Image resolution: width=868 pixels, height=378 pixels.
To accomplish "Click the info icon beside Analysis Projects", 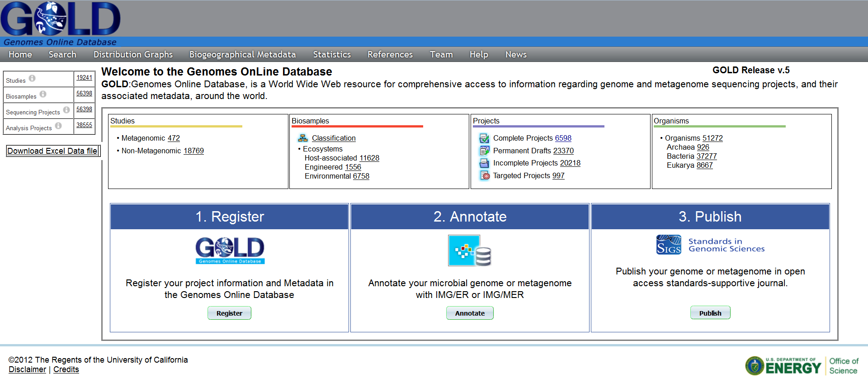I will tap(58, 126).
